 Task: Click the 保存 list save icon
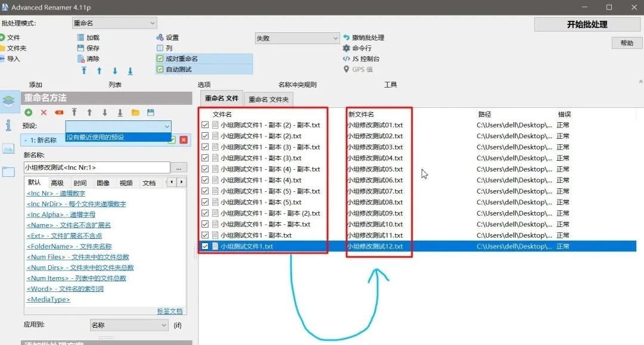click(80, 48)
